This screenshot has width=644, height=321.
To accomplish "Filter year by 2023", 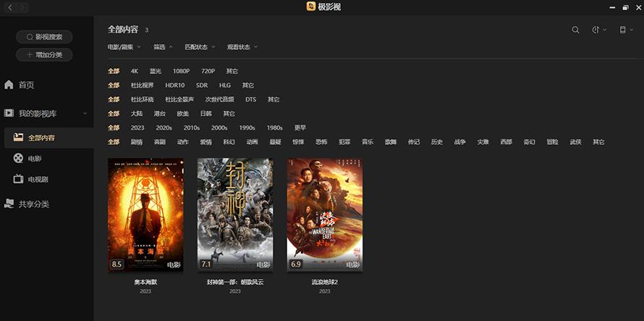I will tap(137, 128).
